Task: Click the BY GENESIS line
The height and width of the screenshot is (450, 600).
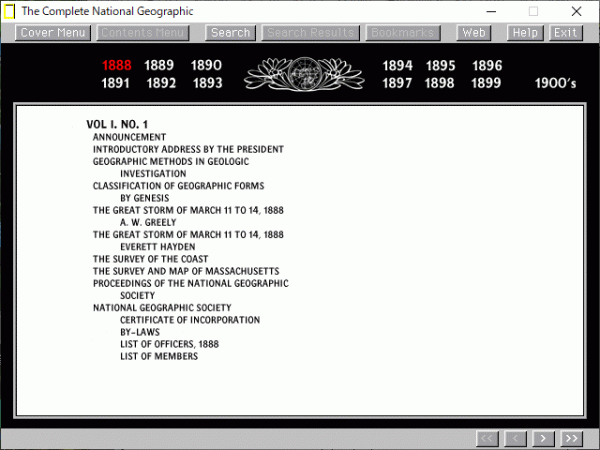Action: tap(145, 198)
